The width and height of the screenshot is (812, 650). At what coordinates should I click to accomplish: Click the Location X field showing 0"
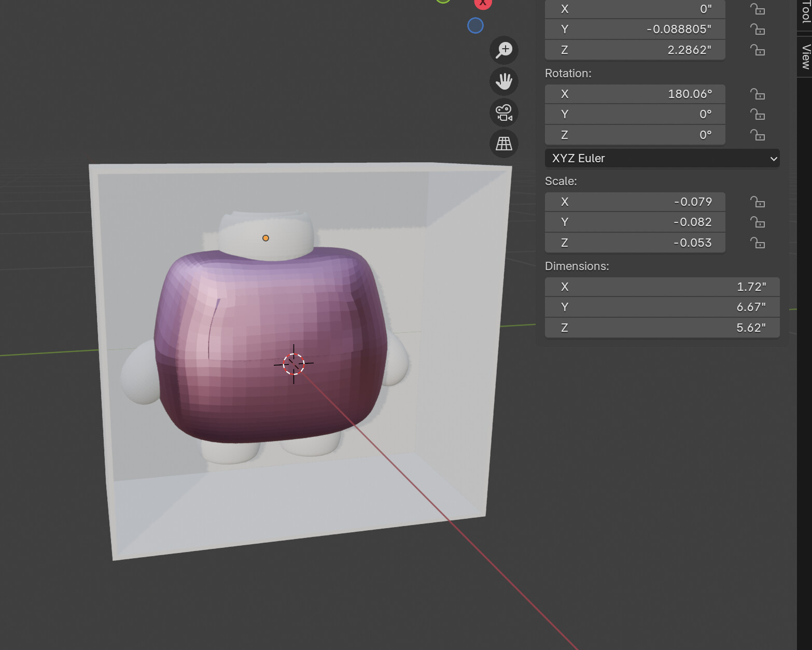click(635, 9)
